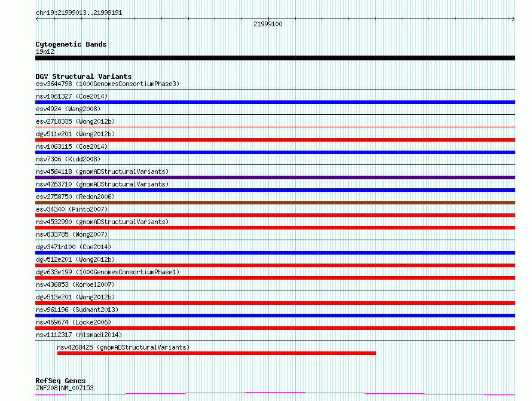This screenshot has height=401, width=532.
Task: Click the 21999100 ruler position label
Action: pos(268,24)
